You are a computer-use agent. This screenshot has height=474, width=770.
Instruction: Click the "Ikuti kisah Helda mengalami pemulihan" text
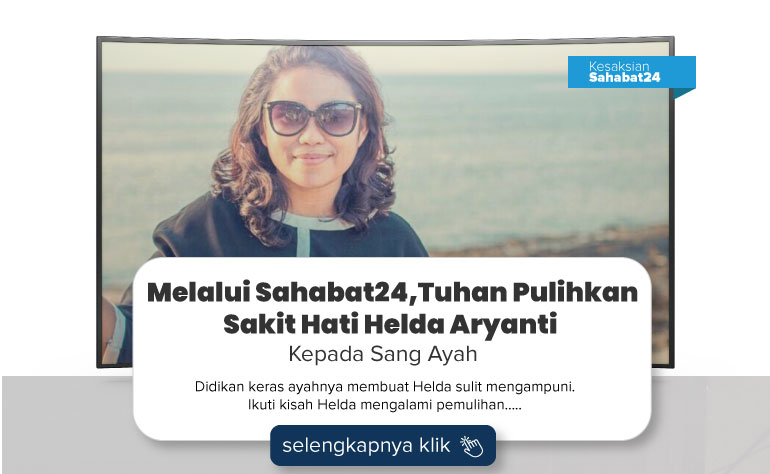pyautogui.click(x=384, y=405)
